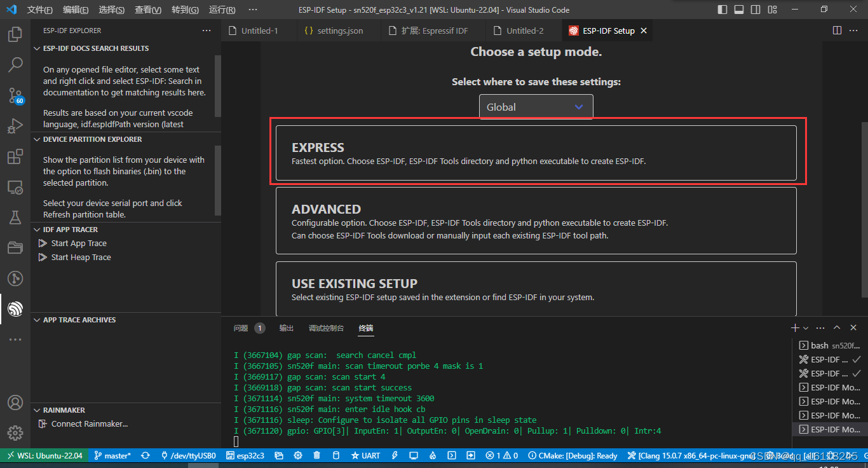Select the UART flash method in the status bar
Screen dimensions: 868x468
pos(365,456)
